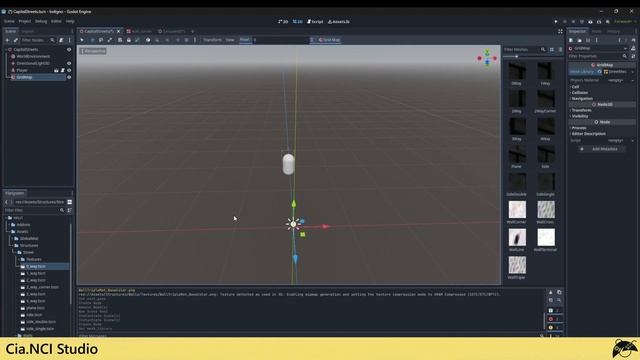Open the AssetLib workspace button

(x=339, y=22)
